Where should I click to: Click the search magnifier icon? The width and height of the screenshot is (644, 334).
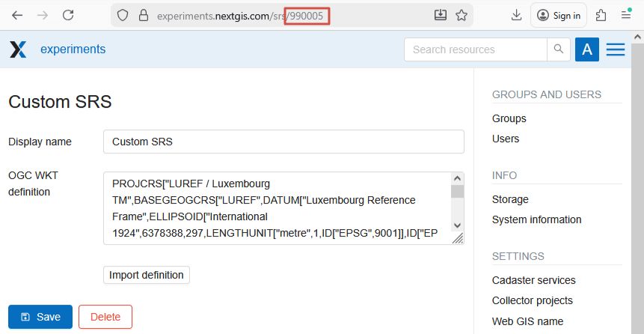click(558, 49)
